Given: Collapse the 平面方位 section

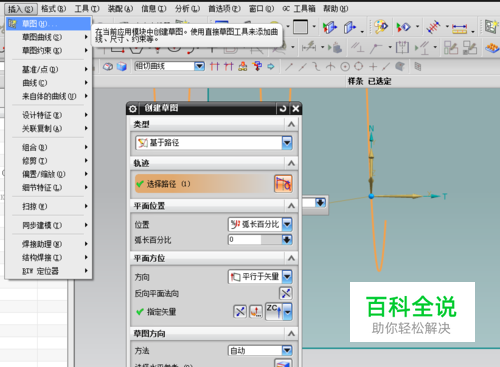Looking at the screenshot, I should click(291, 258).
